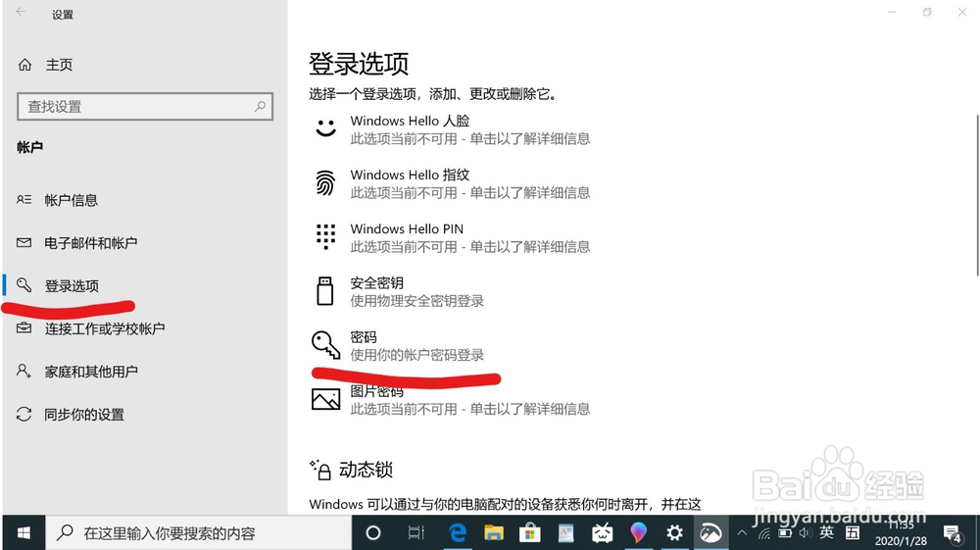
Task: Expand Windows Hello 人脸 option
Action: 450,129
